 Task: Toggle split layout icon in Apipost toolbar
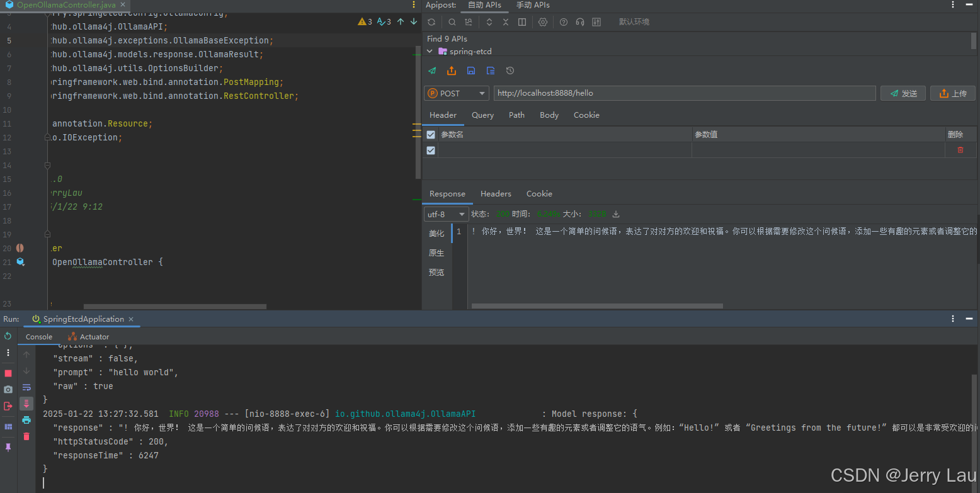coord(522,22)
